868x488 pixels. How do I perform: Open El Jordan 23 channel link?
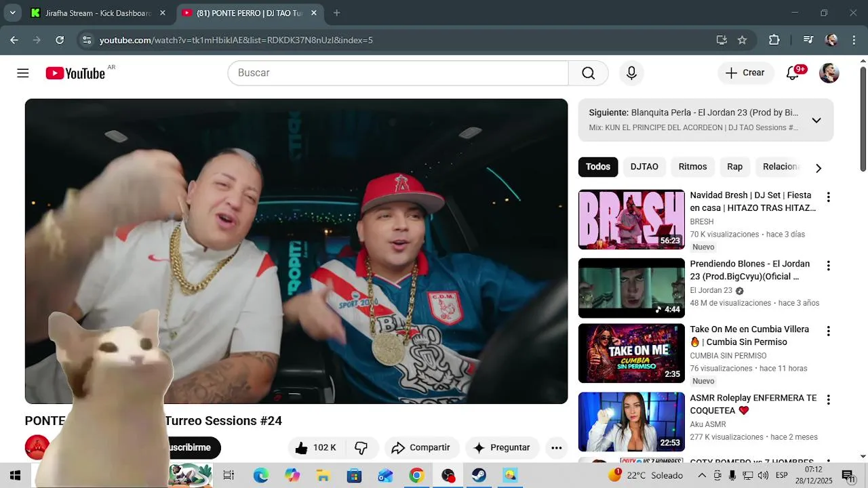point(709,290)
